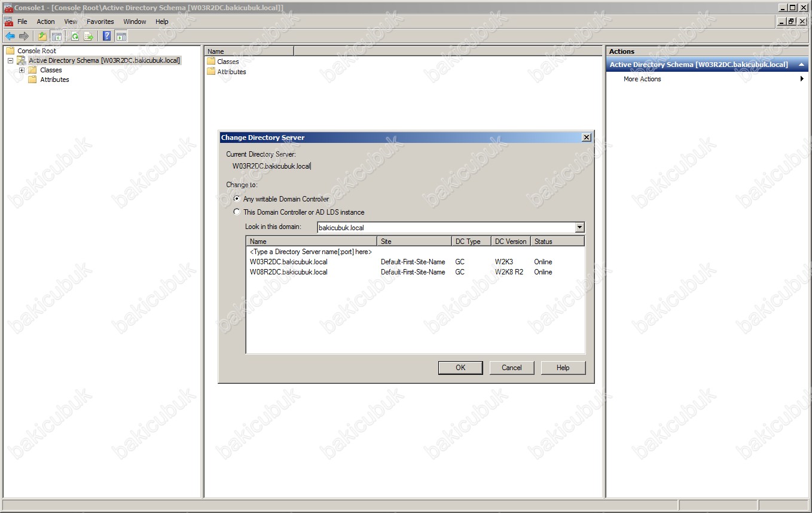Select Attributes label in tree pane
Viewport: 812px width, 513px height.
[54, 80]
